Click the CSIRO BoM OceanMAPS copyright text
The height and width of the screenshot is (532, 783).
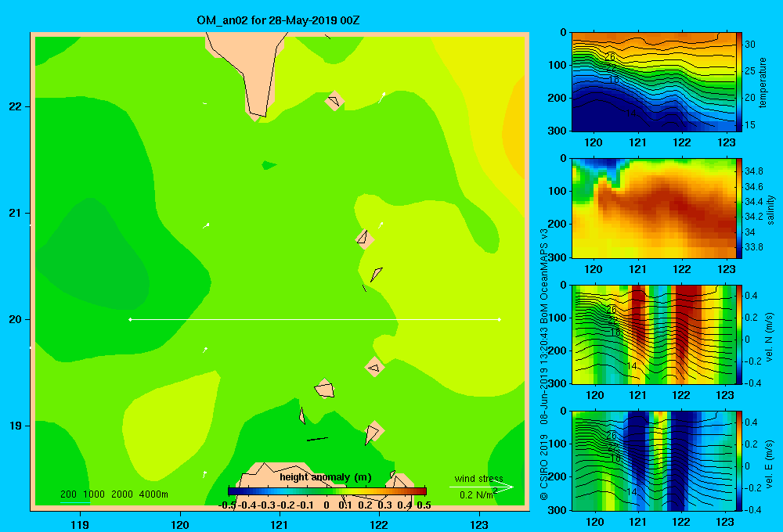coord(544,365)
